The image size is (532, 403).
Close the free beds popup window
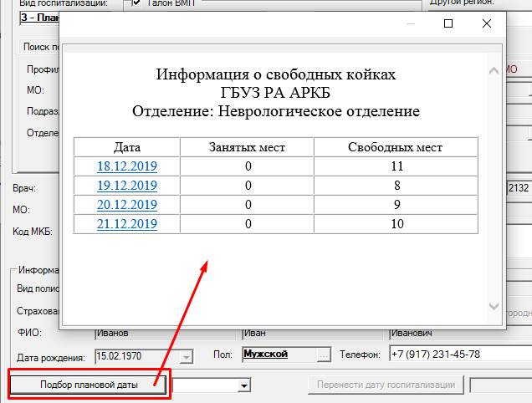(x=487, y=23)
